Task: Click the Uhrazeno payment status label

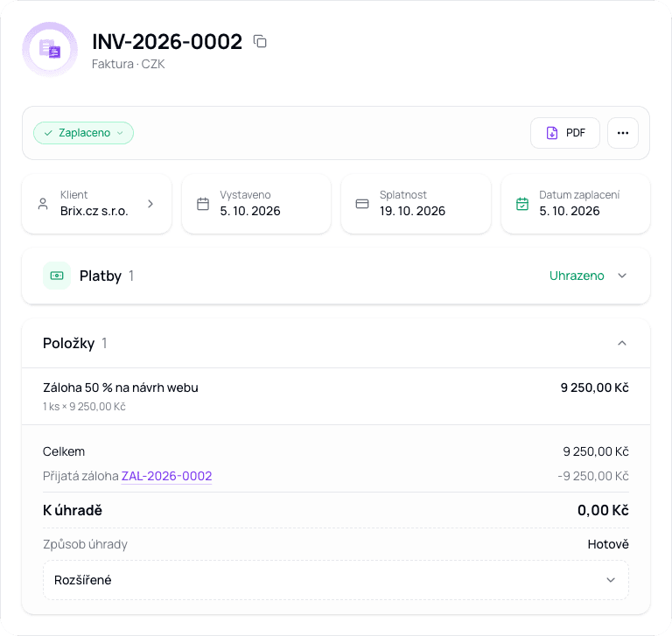Action: (x=577, y=276)
